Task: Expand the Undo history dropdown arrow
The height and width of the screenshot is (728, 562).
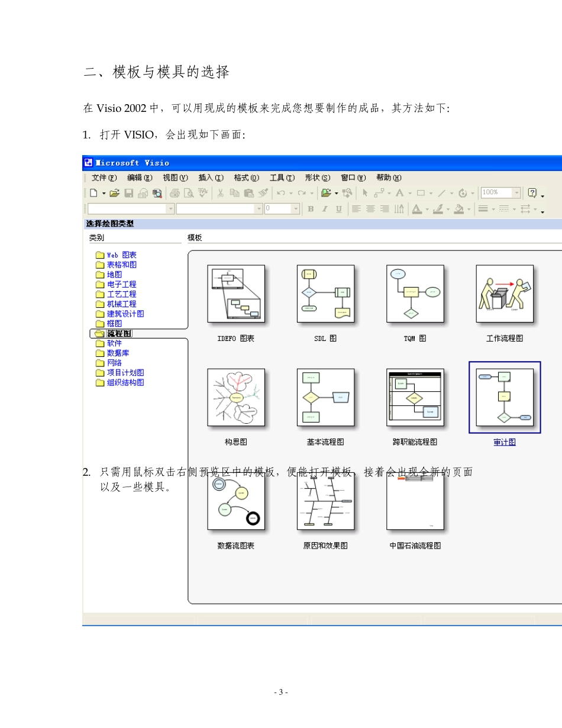Action: [x=290, y=193]
